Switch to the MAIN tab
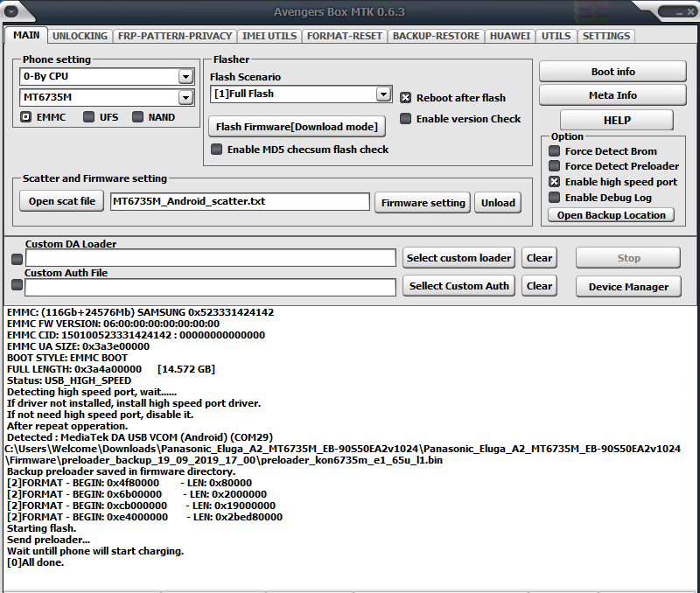 click(x=26, y=35)
